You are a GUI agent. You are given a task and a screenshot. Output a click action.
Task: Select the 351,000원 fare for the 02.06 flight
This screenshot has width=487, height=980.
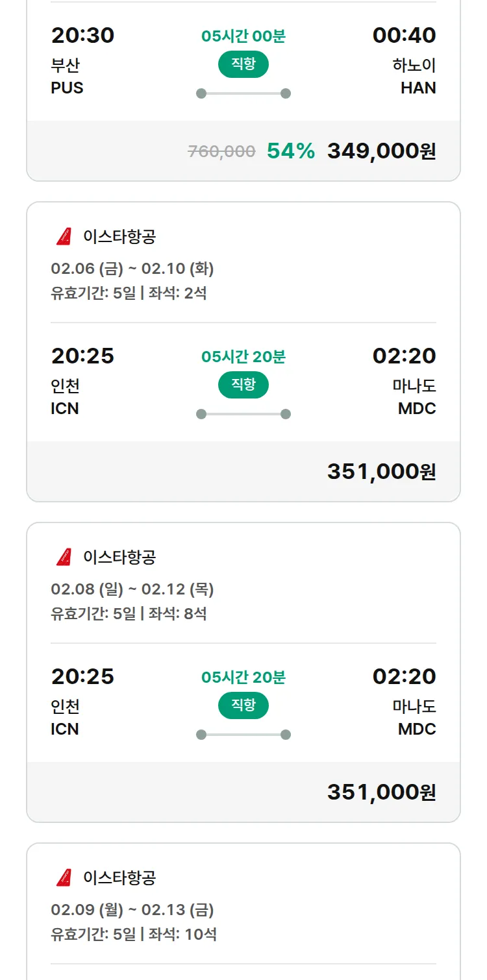coord(381,472)
